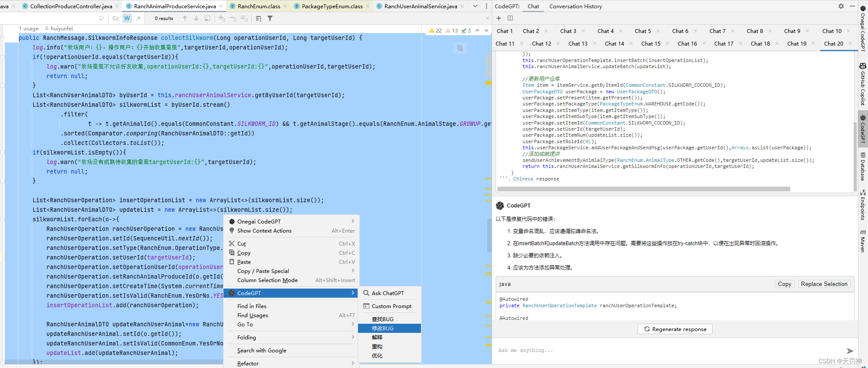This screenshot has height=368, width=868.
Task: Open Onegai CodeGPT side tool window
Action: pyautogui.click(x=863, y=29)
